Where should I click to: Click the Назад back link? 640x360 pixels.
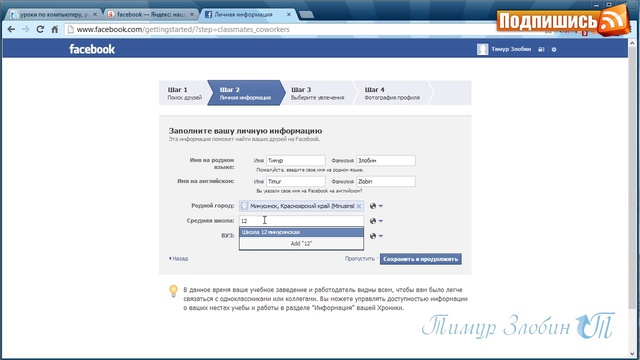178,258
